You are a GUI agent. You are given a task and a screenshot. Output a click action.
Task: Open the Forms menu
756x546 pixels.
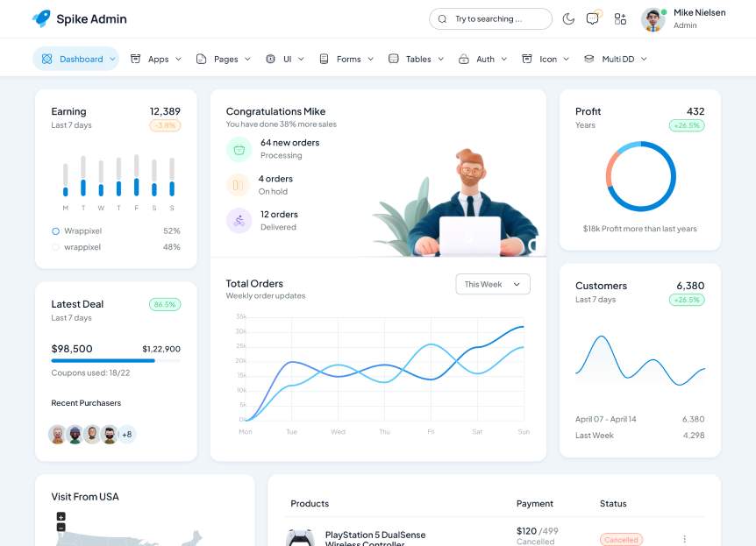(346, 59)
